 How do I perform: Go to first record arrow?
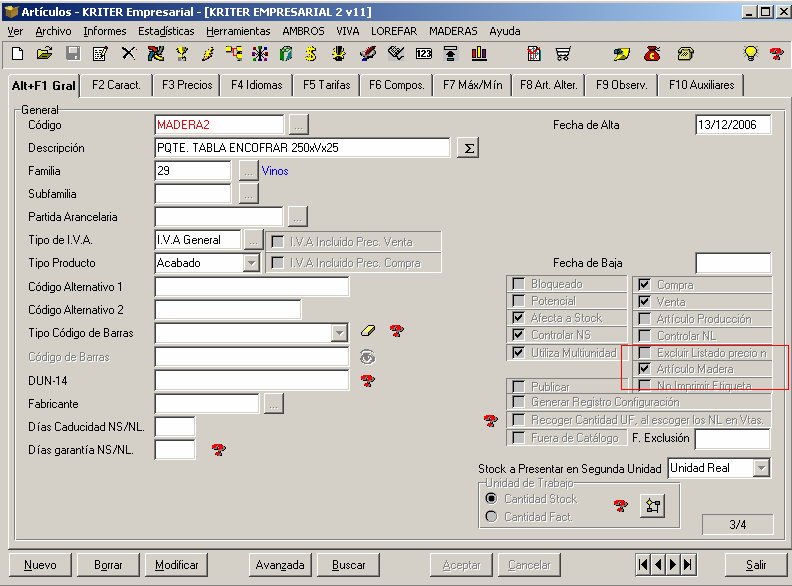click(643, 564)
